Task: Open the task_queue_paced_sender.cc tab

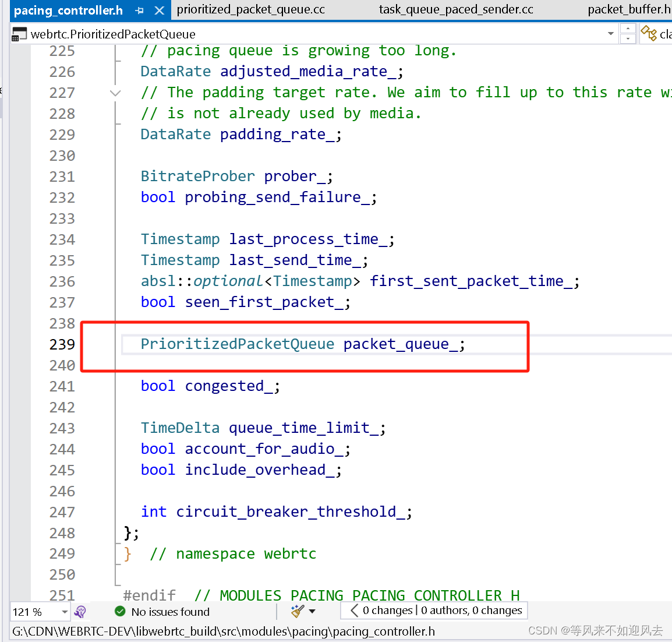Action: point(456,9)
